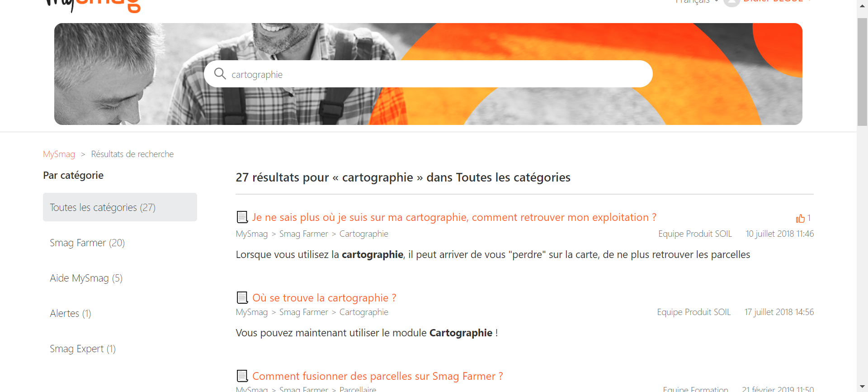The height and width of the screenshot is (392, 868).
Task: Click the thumbs-up vote icon
Action: pyautogui.click(x=800, y=219)
